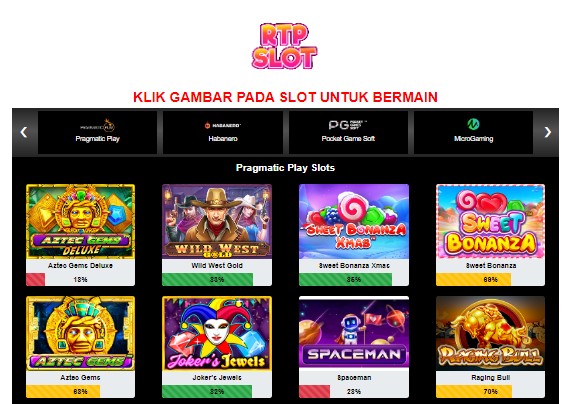The image size is (564, 404).
Task: Select the Pragmatic Play provider tab
Action: pos(97,132)
